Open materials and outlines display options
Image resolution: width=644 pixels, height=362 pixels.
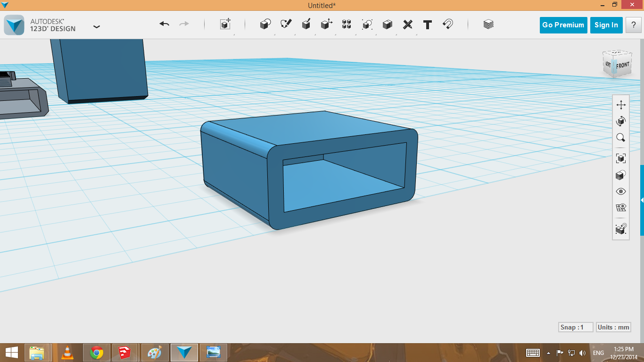pyautogui.click(x=621, y=175)
